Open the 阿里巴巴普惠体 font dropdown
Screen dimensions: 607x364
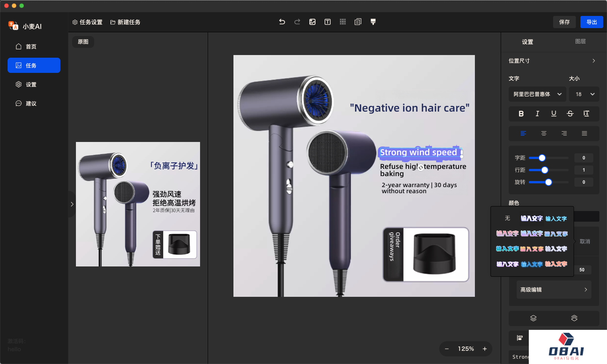point(537,94)
